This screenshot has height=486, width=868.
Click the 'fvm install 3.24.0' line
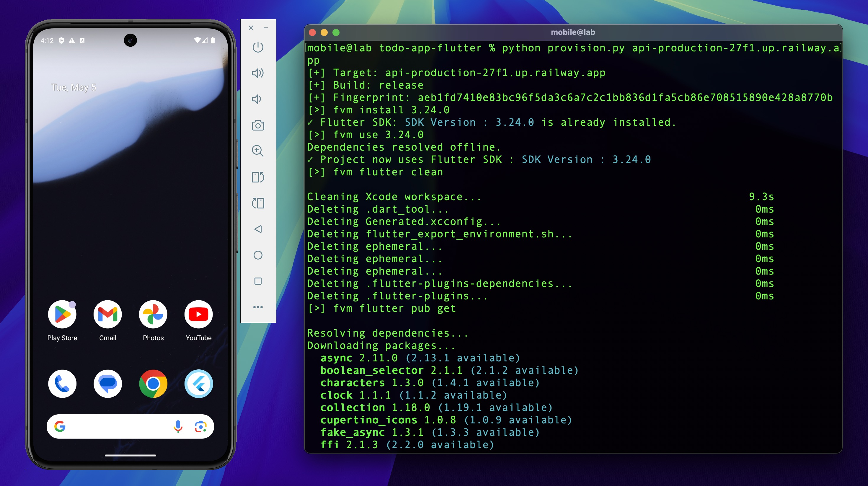coord(379,110)
